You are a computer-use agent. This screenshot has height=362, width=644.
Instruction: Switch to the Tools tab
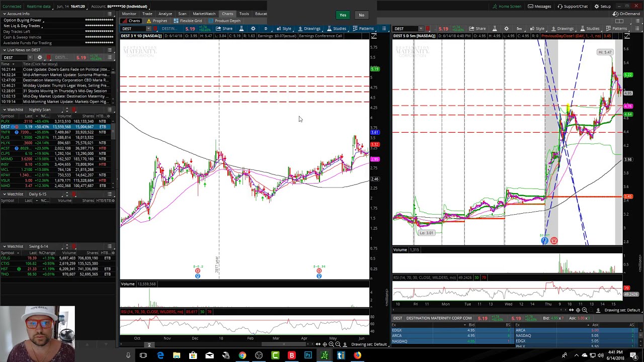click(244, 14)
